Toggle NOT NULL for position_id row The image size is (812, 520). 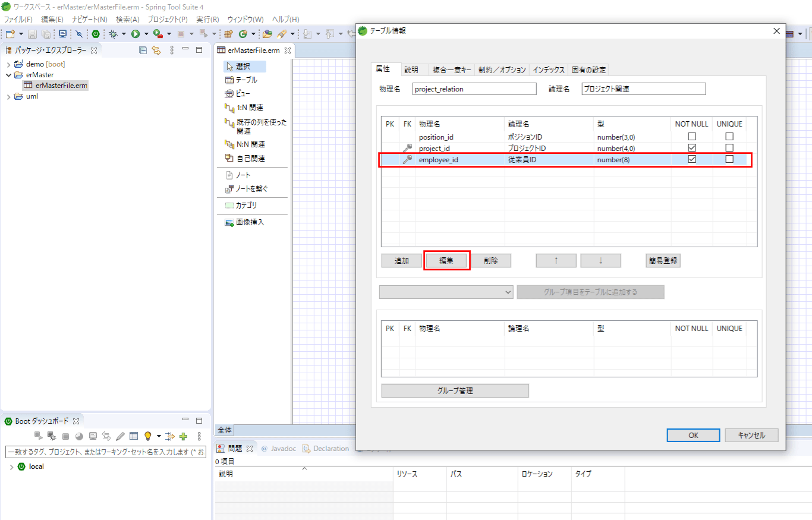[691, 137]
